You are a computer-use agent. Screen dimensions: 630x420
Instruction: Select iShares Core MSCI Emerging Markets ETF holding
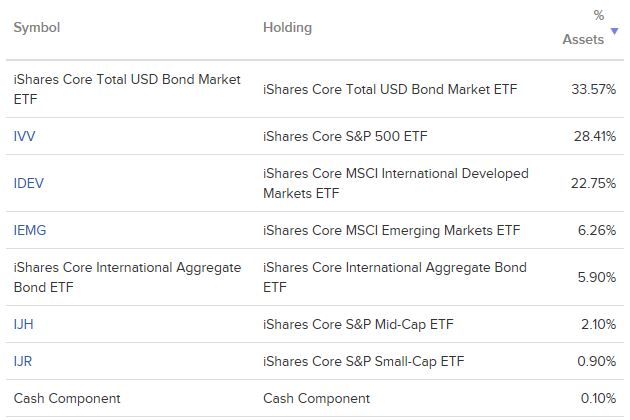click(392, 230)
